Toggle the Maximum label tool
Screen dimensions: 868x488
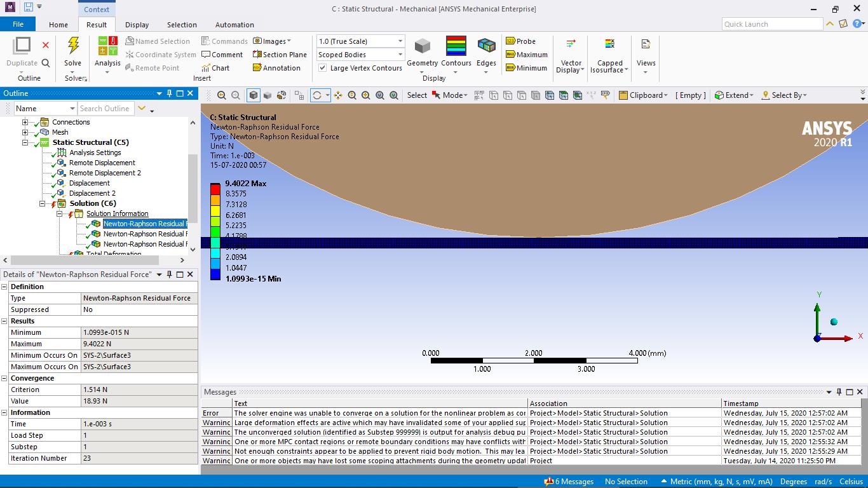click(x=527, y=55)
